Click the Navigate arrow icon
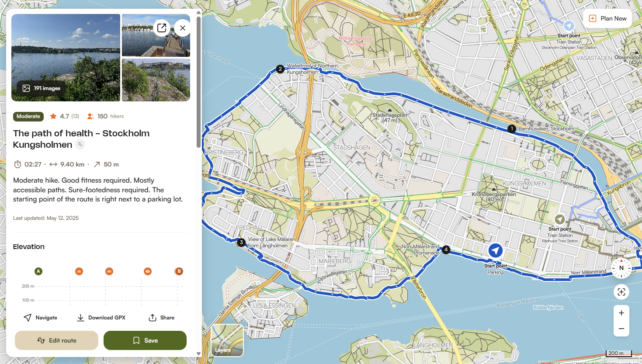642x364 pixels. (x=28, y=317)
